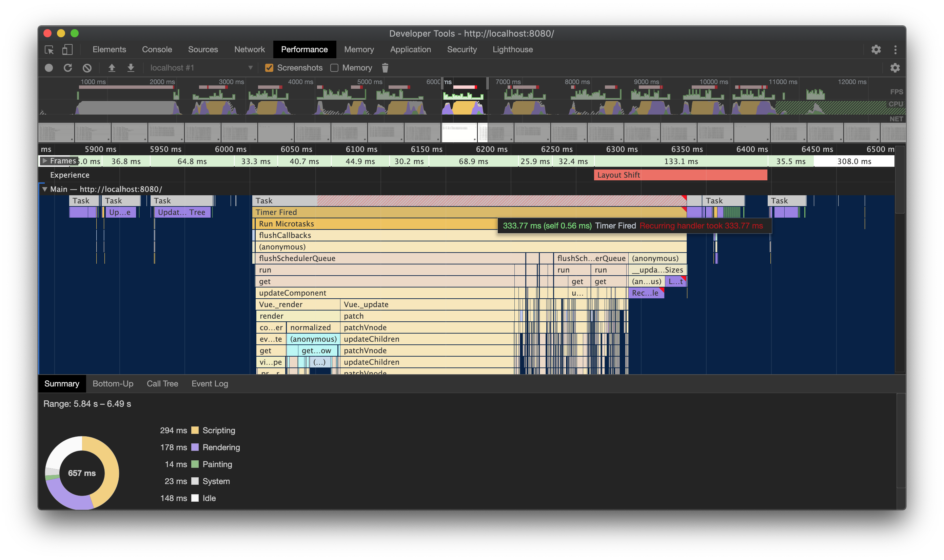Click the purple Rendering legend swatch
Image resolution: width=944 pixels, height=560 pixels.
click(x=195, y=447)
